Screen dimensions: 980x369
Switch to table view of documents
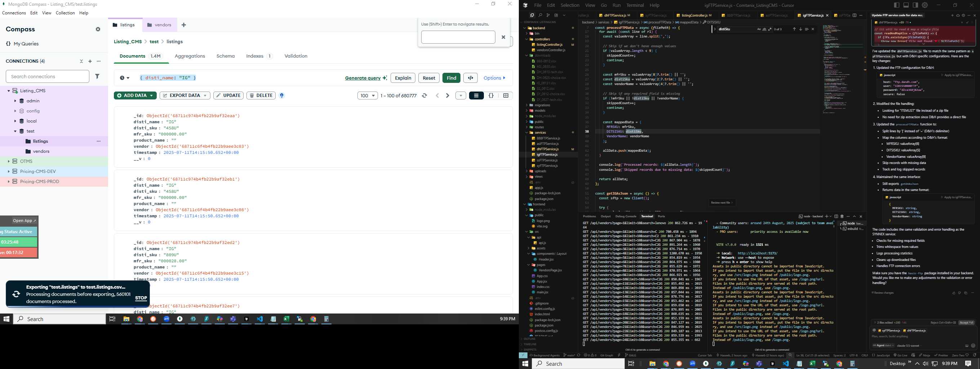(505, 95)
